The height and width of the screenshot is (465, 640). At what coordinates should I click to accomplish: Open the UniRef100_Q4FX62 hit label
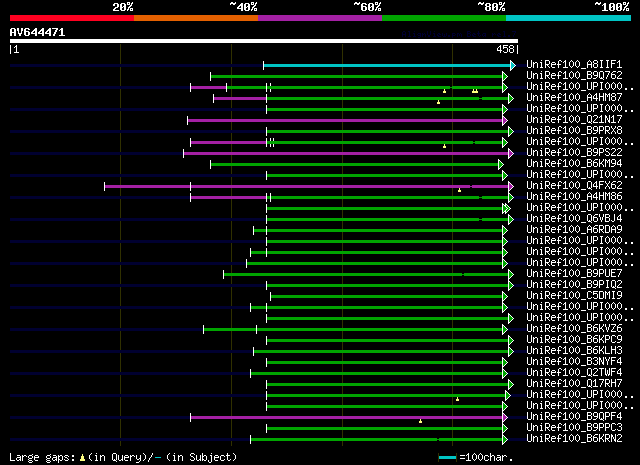pyautogui.click(x=574, y=185)
